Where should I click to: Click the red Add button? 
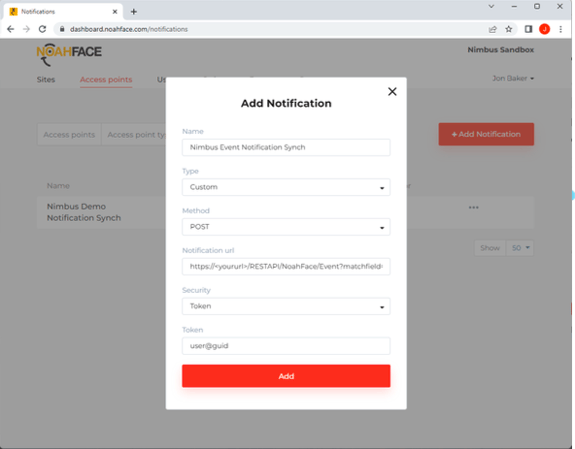tap(286, 376)
